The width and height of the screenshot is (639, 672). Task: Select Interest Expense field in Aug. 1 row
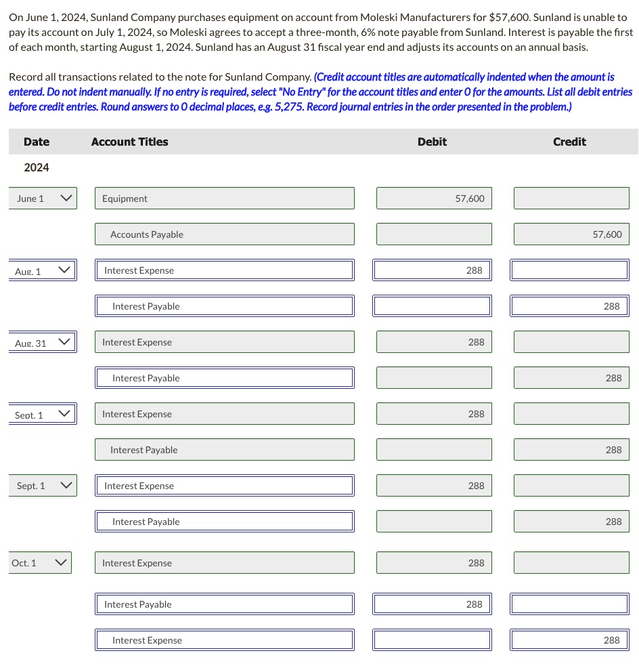tap(225, 270)
